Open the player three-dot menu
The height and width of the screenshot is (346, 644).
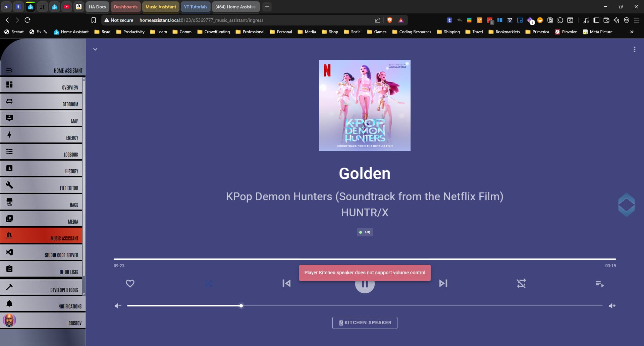pyautogui.click(x=634, y=49)
